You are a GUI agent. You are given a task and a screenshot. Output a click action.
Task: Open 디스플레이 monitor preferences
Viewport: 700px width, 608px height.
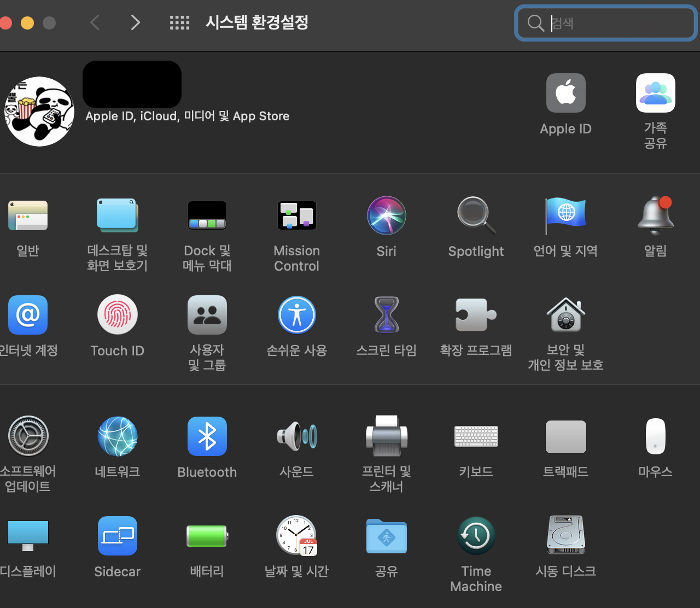(28, 536)
